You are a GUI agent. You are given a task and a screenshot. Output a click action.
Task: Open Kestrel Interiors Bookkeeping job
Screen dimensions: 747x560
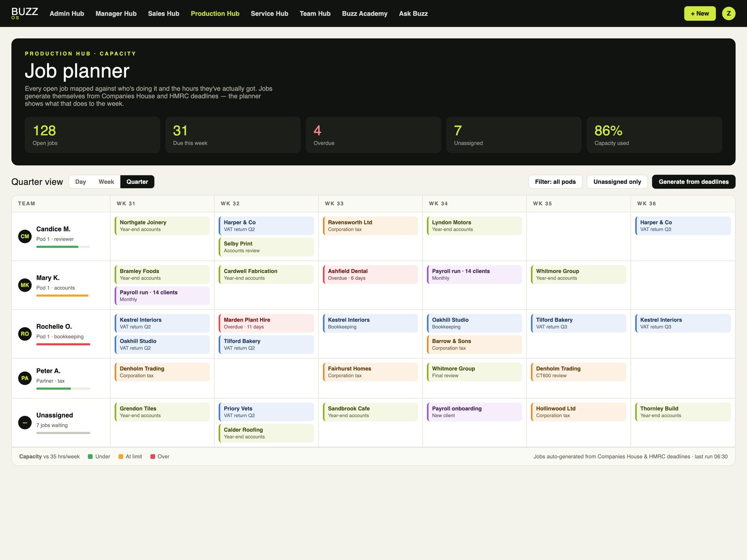[371, 323]
